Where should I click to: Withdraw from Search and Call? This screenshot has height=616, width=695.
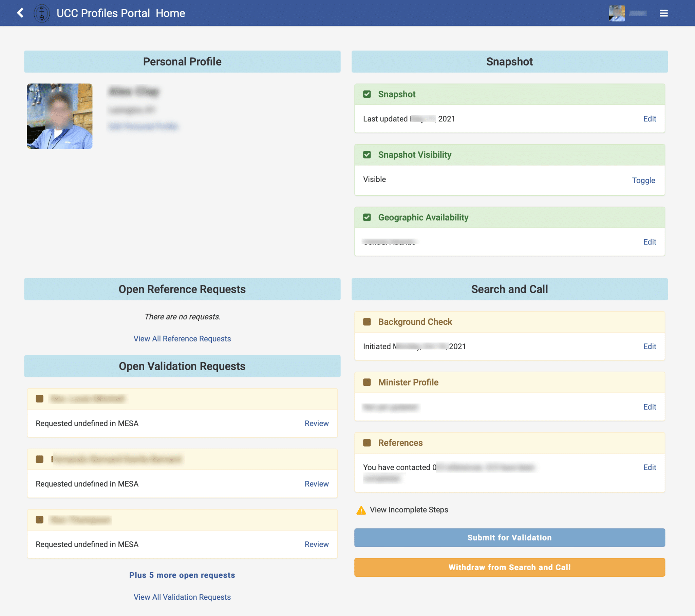[x=509, y=567]
